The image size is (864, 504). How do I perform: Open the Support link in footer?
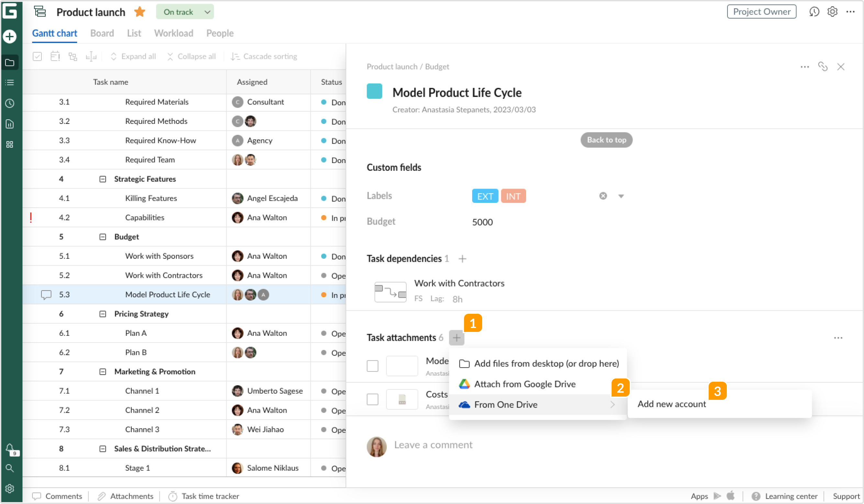(846, 496)
